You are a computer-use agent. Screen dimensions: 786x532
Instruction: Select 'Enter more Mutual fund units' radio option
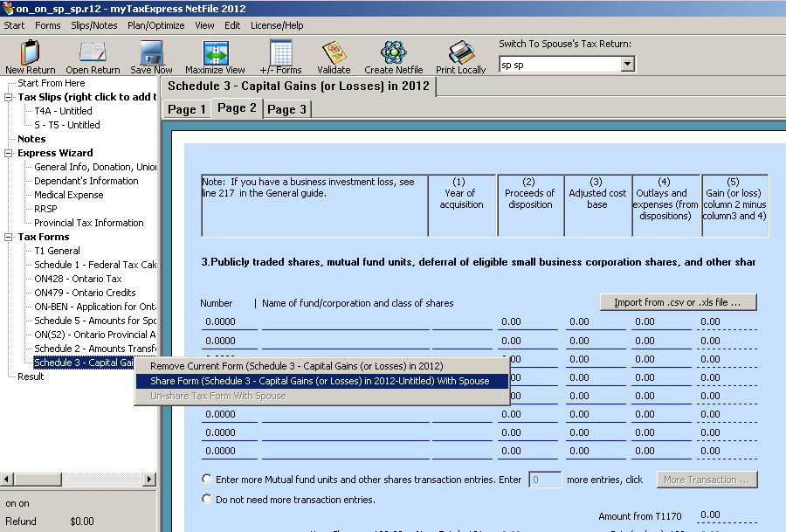point(206,479)
